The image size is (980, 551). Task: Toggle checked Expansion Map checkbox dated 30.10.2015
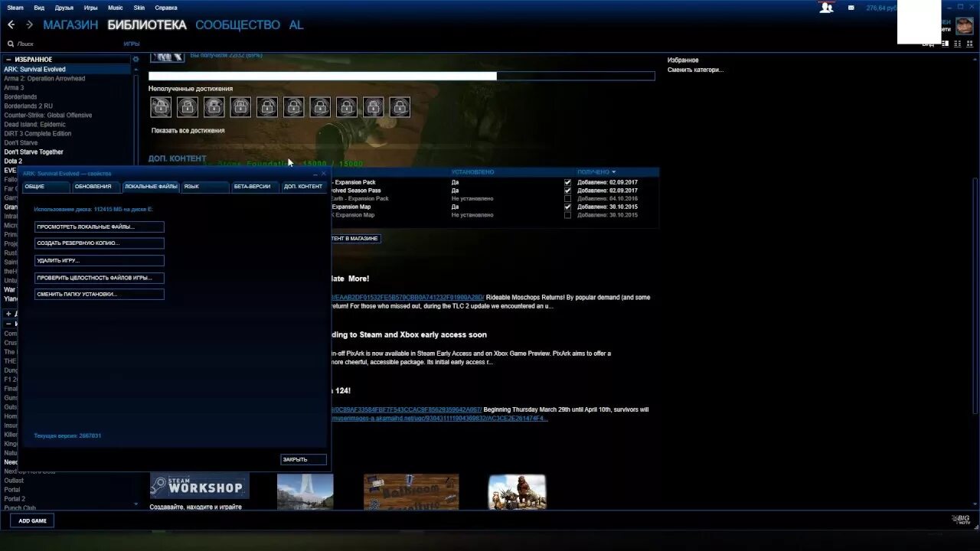(x=567, y=207)
